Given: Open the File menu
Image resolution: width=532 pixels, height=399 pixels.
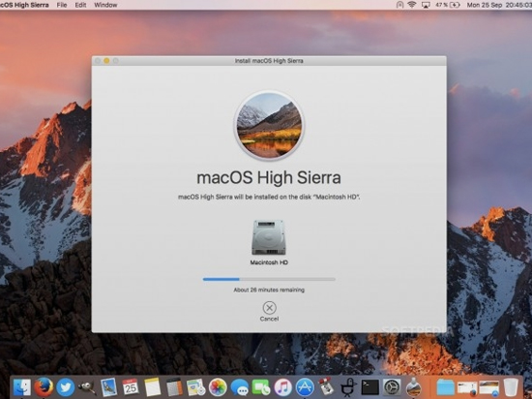Looking at the screenshot, I should coord(62,5).
